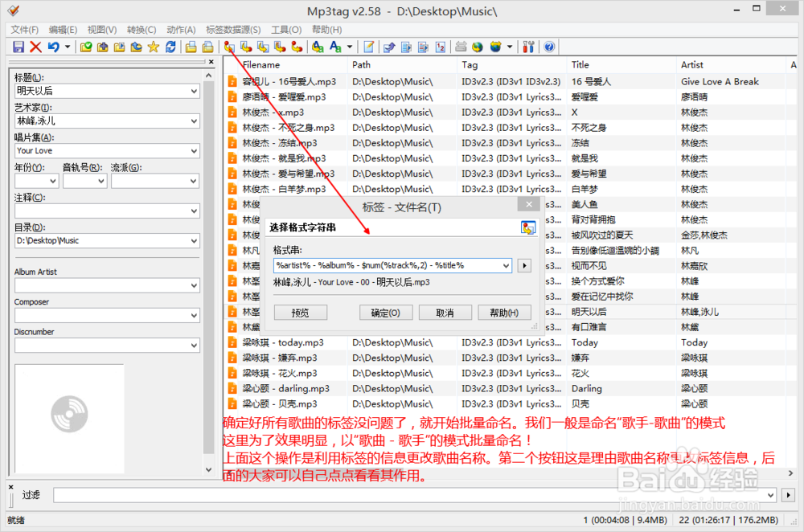Open the freedb tag source disc drive icon

pos(461,47)
